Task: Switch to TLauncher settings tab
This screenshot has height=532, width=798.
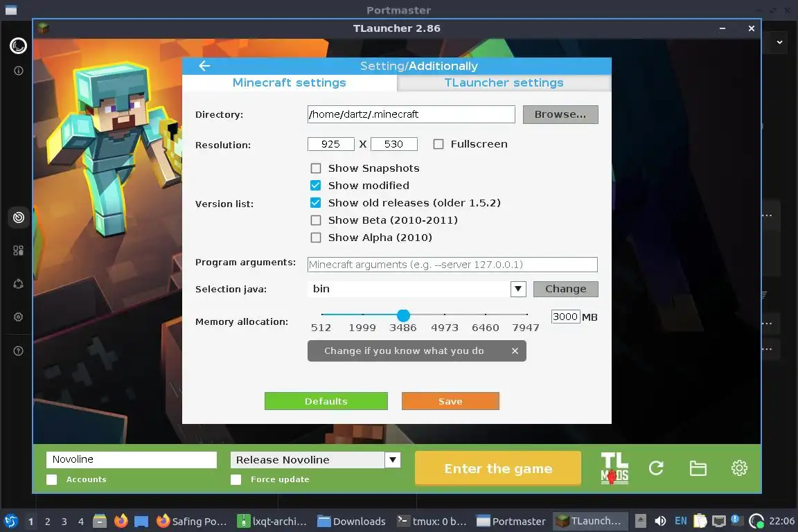Action: (504, 83)
